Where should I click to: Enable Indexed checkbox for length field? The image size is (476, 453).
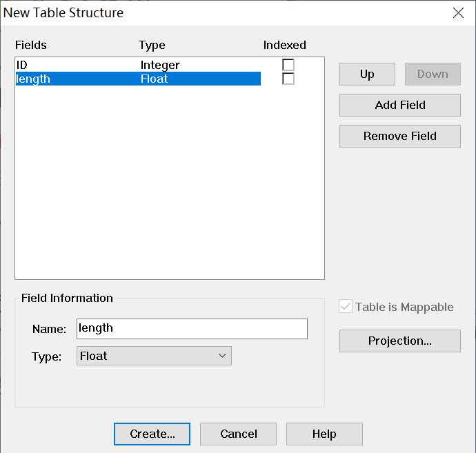click(x=288, y=79)
